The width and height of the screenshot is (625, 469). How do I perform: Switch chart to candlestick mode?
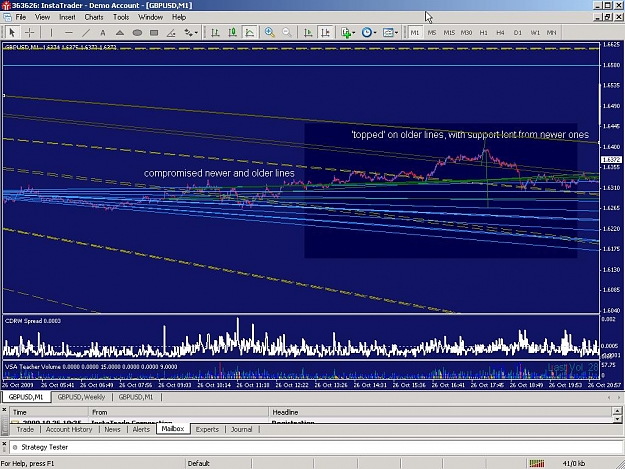click(232, 33)
